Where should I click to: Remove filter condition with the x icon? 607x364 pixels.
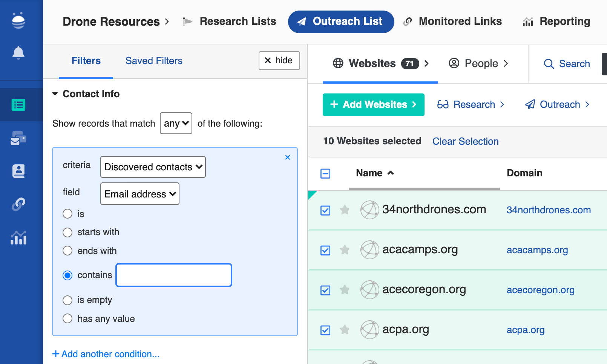288,158
